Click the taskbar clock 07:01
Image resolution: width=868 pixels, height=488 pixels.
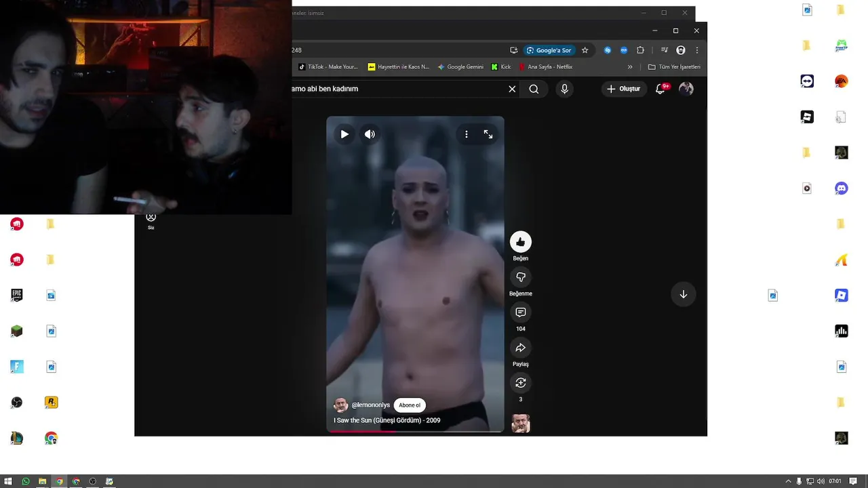pyautogui.click(x=835, y=481)
